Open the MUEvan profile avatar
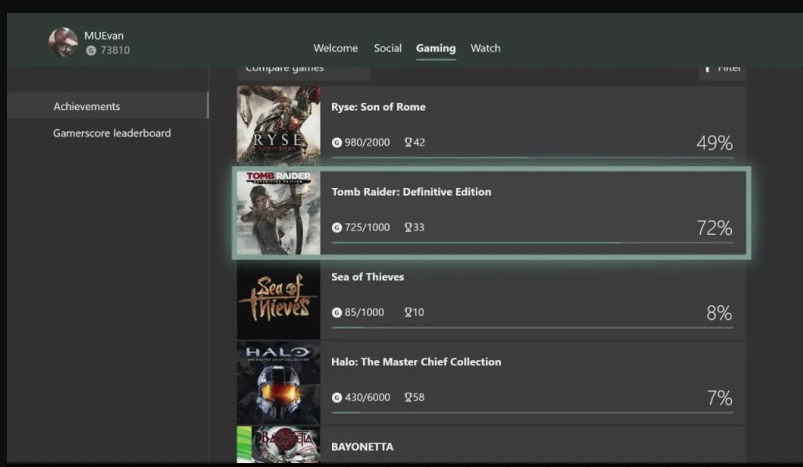The width and height of the screenshot is (803, 467). 63,42
